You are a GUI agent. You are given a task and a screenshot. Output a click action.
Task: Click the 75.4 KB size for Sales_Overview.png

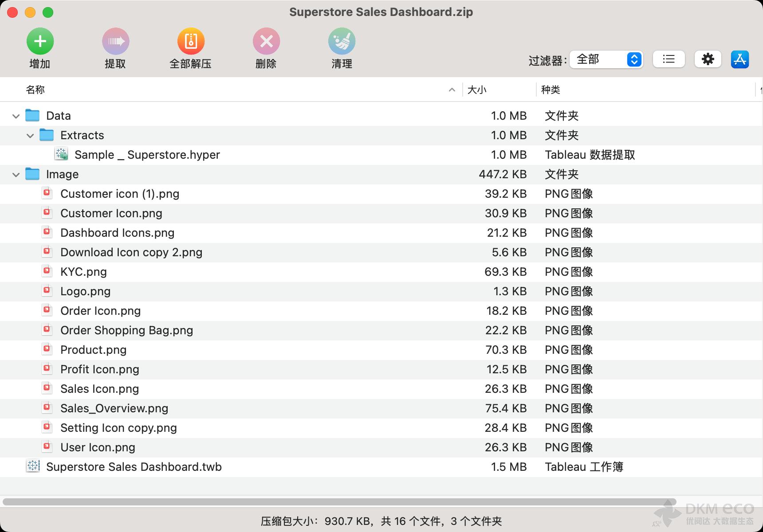click(506, 408)
